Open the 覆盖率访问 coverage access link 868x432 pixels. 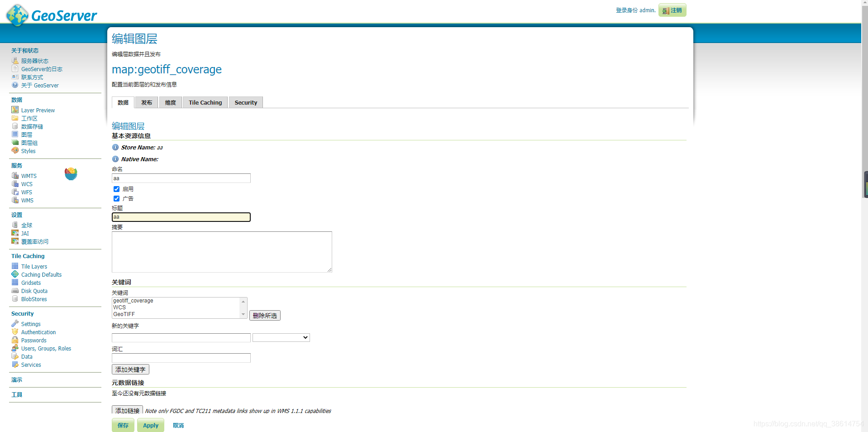coord(35,241)
